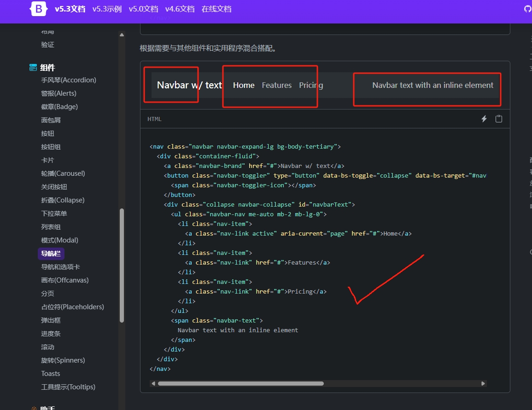Click the horizontal code scrollbar thumb
This screenshot has width=532, height=410.
click(240, 383)
